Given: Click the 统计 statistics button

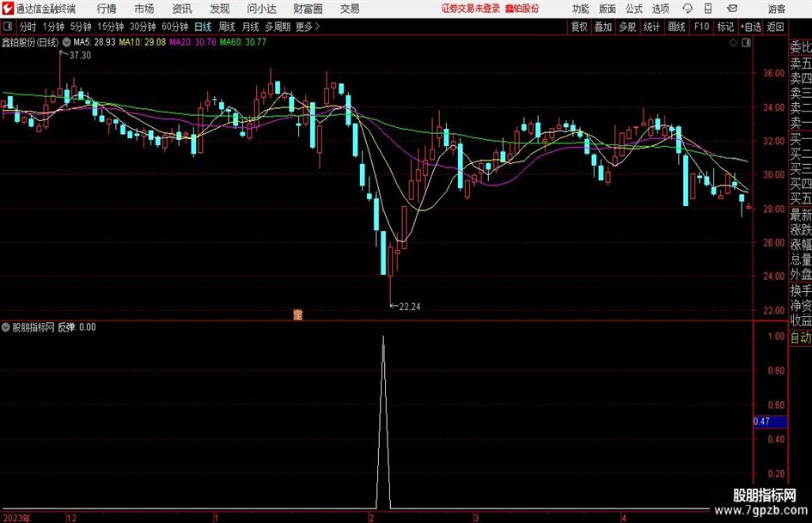Looking at the screenshot, I should pyautogui.click(x=651, y=27).
